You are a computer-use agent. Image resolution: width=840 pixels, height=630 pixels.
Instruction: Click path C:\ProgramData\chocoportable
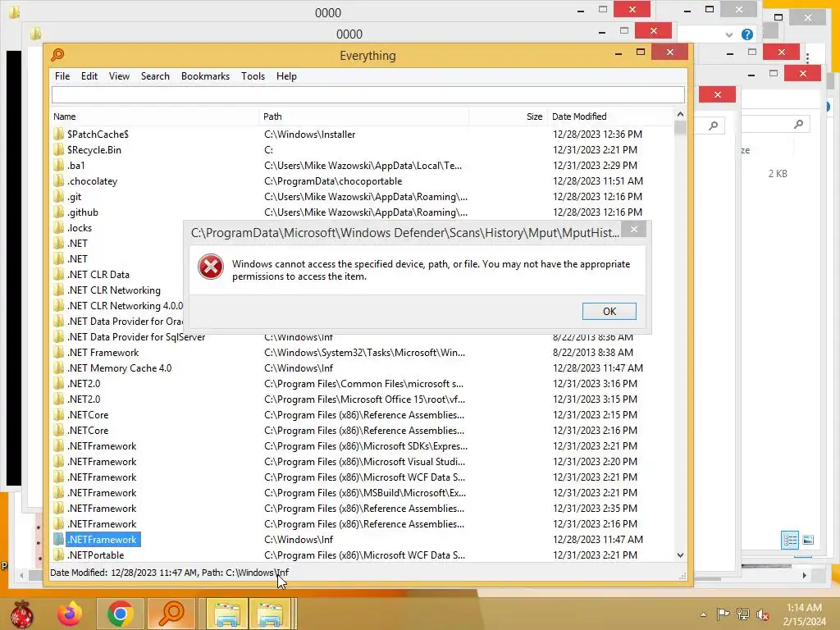coord(333,181)
